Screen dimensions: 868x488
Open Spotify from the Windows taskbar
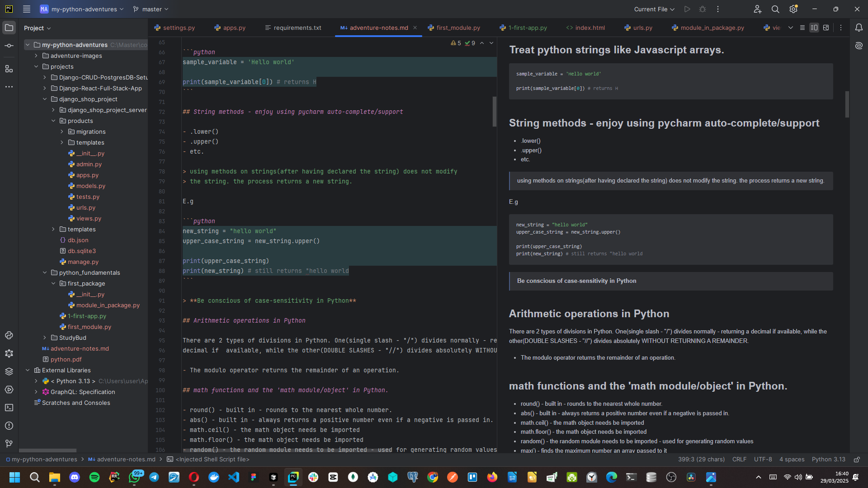(x=94, y=477)
